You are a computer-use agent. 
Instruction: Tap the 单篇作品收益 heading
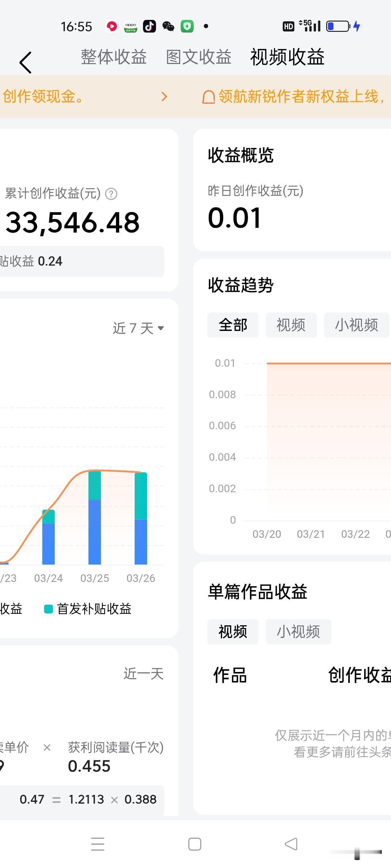257,592
